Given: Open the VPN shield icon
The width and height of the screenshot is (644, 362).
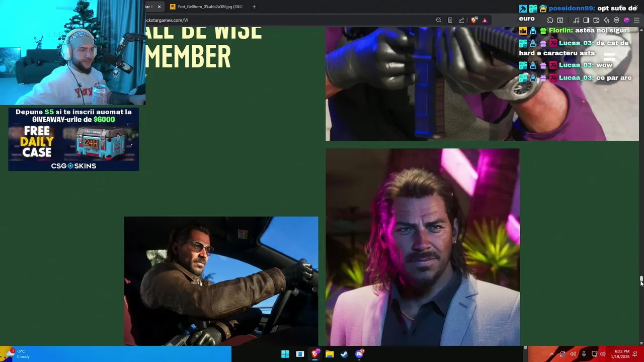Looking at the screenshot, I should tap(616, 20).
